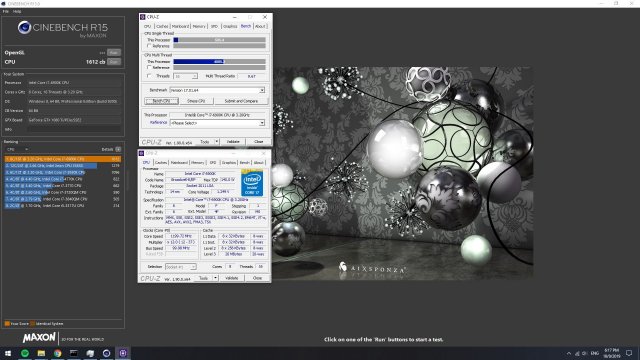Expand the Reference processor Please Select dropdown
The width and height of the screenshot is (640, 360).
coord(217,123)
